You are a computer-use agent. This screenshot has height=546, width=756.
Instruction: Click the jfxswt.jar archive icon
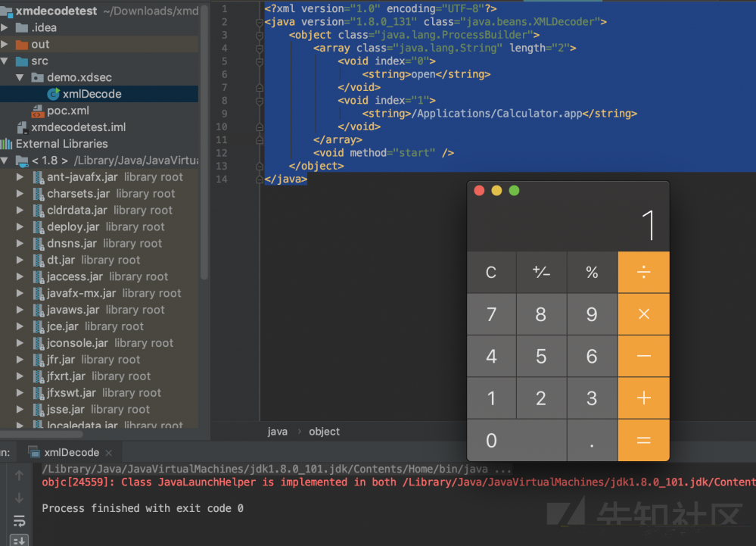click(39, 392)
